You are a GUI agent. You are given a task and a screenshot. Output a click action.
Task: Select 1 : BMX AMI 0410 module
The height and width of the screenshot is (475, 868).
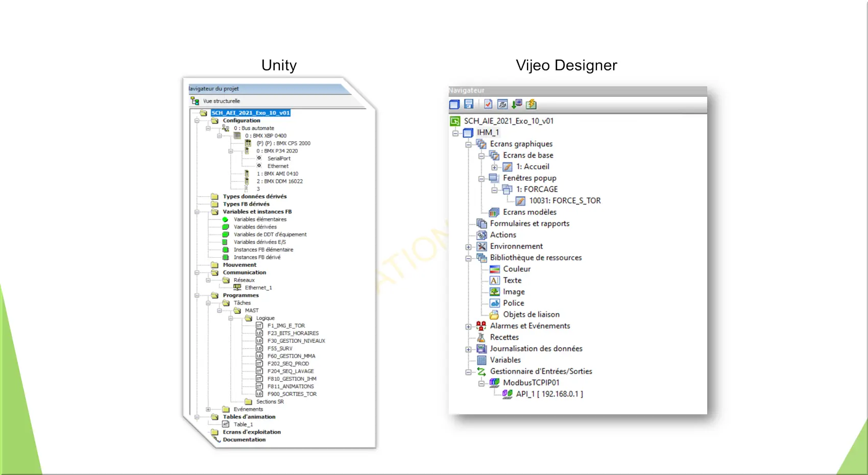277,174
